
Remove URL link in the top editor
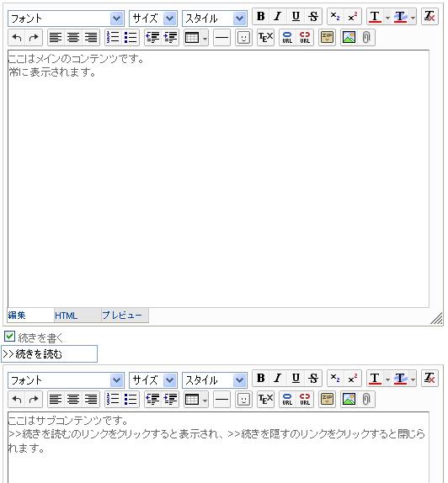pos(305,38)
